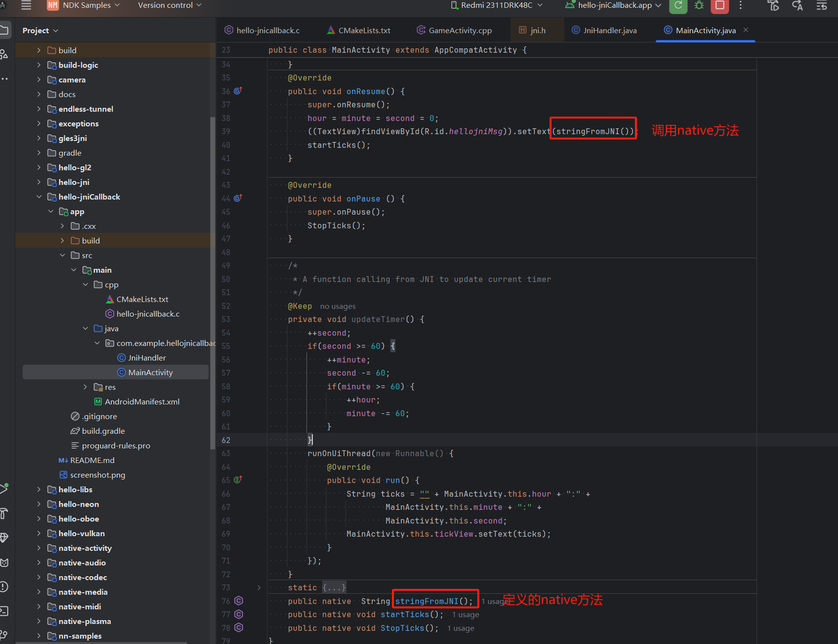
Task: Expand the hello-jni folder
Action: (x=39, y=182)
